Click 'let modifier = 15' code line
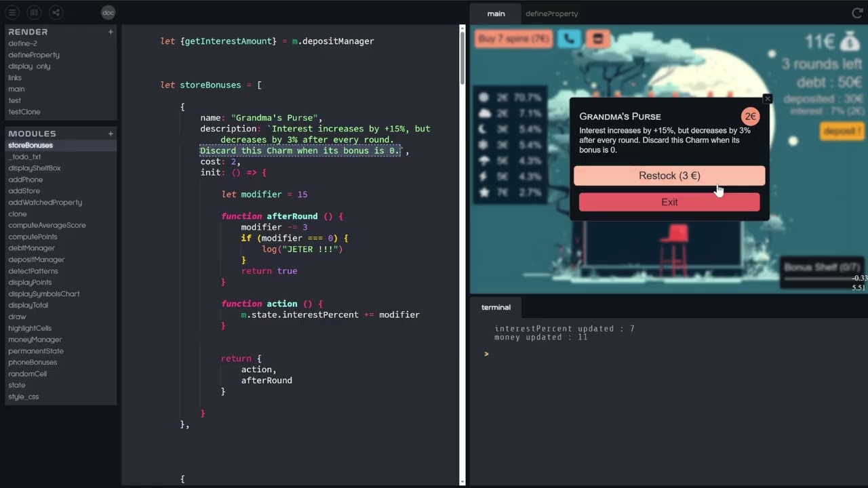868x488 pixels. click(264, 195)
